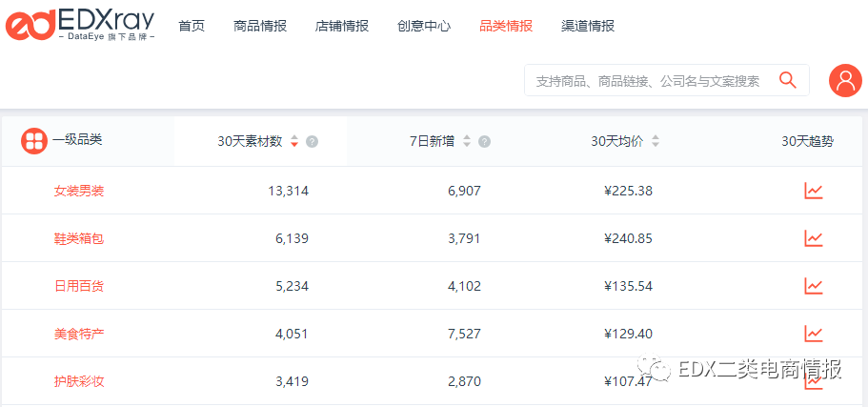Sort by 7日新增 column arrows

[x=467, y=141]
